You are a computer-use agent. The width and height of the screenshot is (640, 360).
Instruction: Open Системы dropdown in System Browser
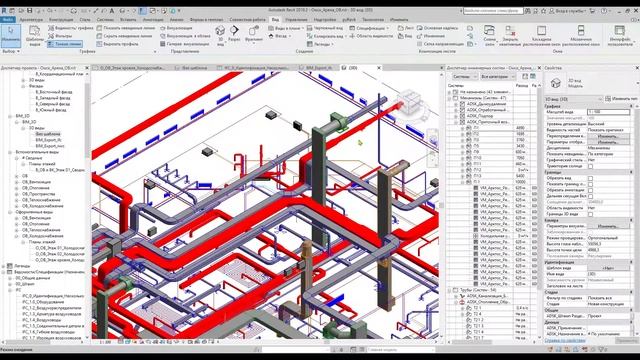[x=464, y=76]
